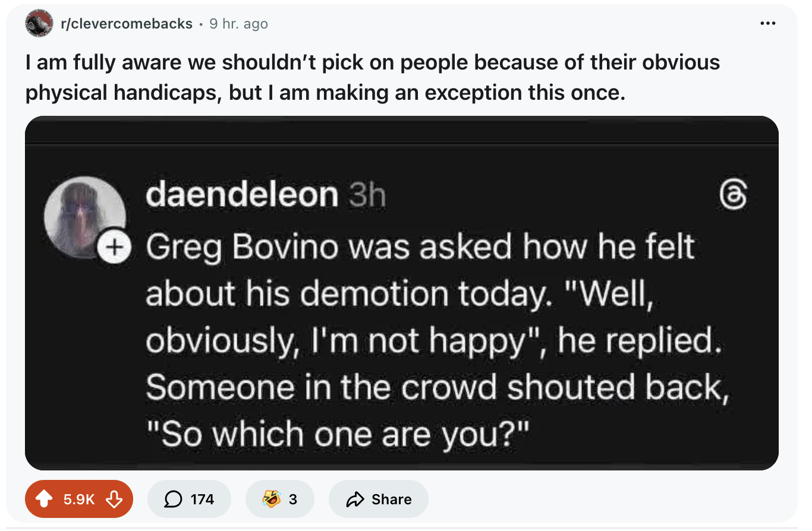
Task: Click daendeleon's profile picture
Action: coord(84,215)
